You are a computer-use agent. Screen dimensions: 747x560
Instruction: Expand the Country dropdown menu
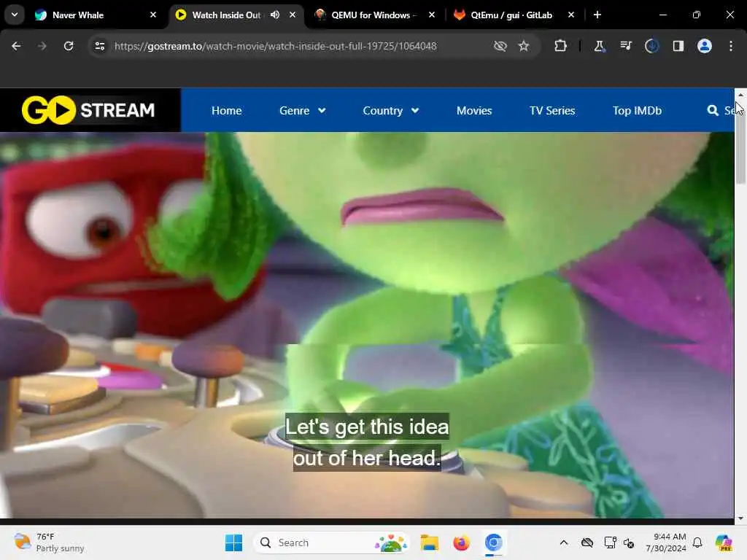(391, 111)
